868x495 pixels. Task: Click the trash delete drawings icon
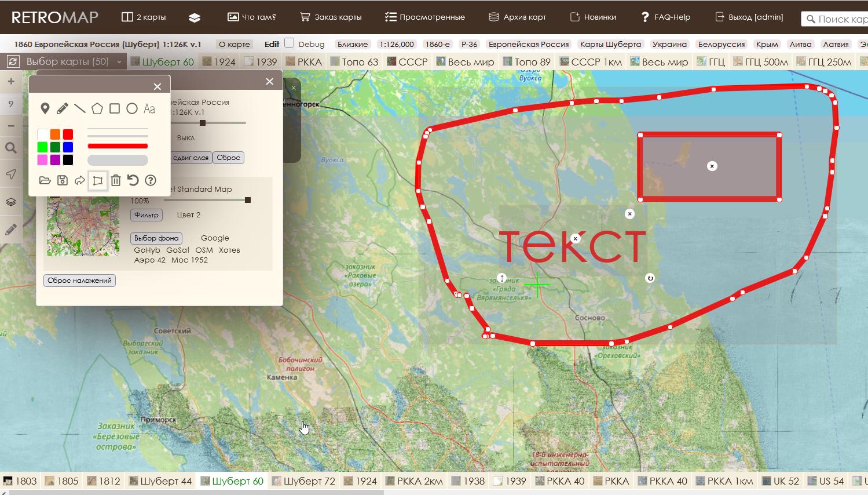click(116, 180)
